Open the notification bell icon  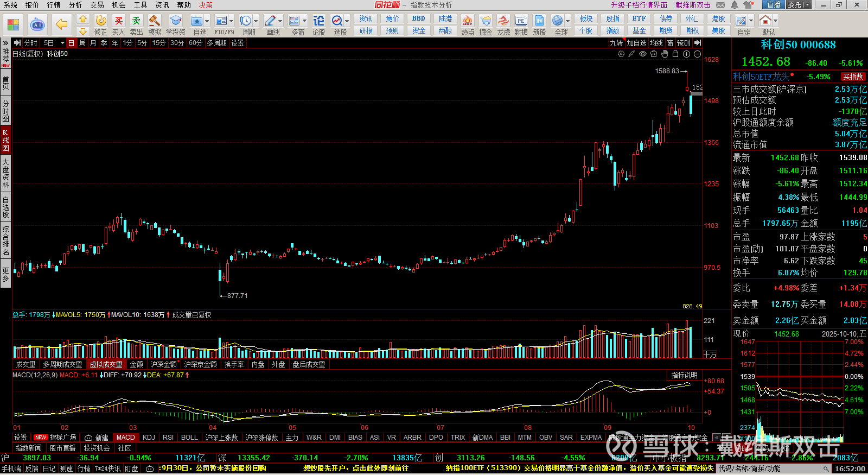[x=734, y=5]
